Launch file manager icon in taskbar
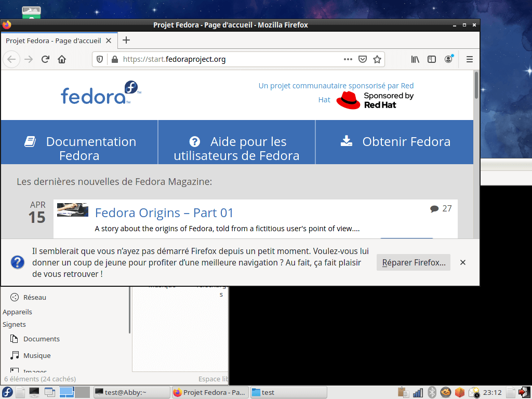The height and width of the screenshot is (399, 532). 20,392
